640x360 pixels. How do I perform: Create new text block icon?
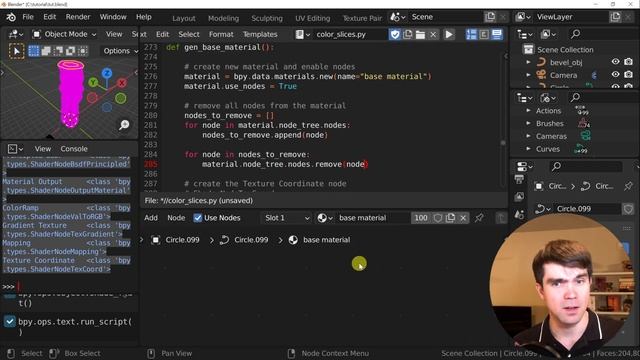tap(407, 34)
